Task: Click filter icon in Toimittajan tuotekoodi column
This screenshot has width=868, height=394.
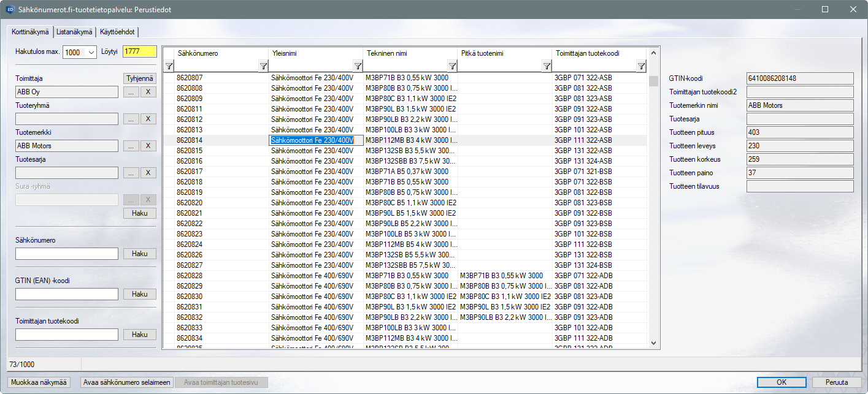Action: [641, 66]
